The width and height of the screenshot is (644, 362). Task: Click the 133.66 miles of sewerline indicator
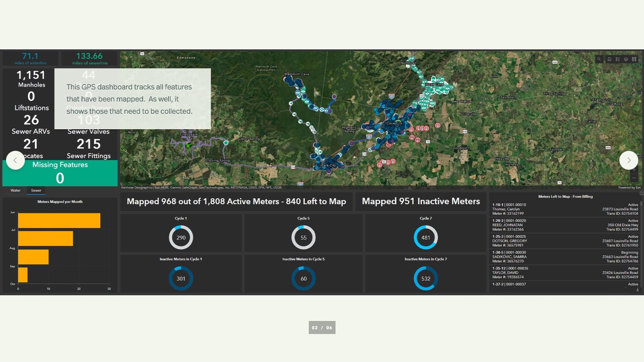(90, 58)
